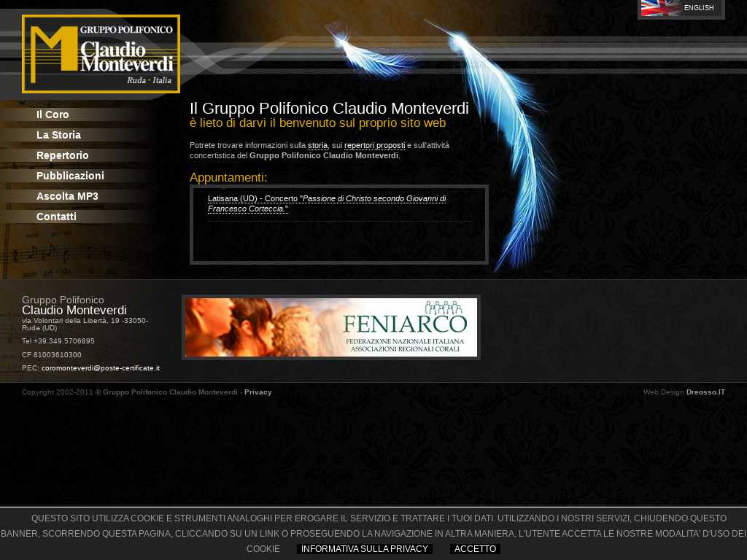This screenshot has height=560, width=747.
Task: Follow the 'repertori proposti' link
Action: coord(374,146)
